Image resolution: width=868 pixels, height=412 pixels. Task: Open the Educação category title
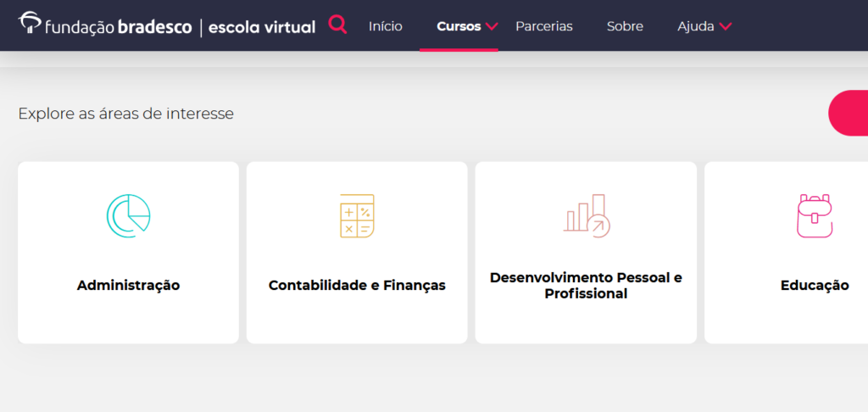coord(815,286)
